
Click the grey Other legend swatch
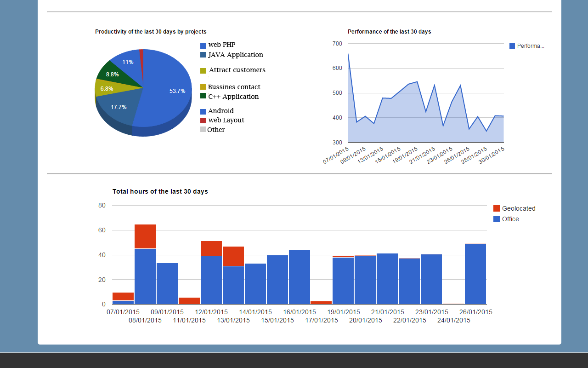coord(203,130)
